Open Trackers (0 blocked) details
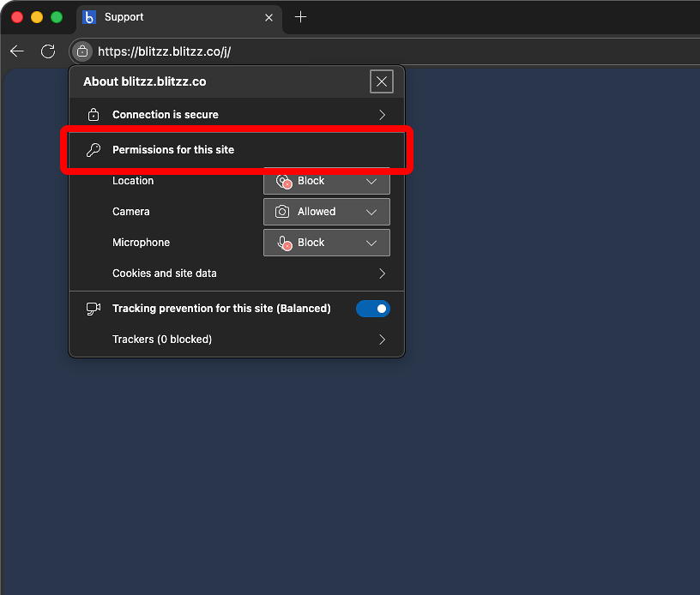Screen dimensions: 700x595 pyautogui.click(x=237, y=340)
